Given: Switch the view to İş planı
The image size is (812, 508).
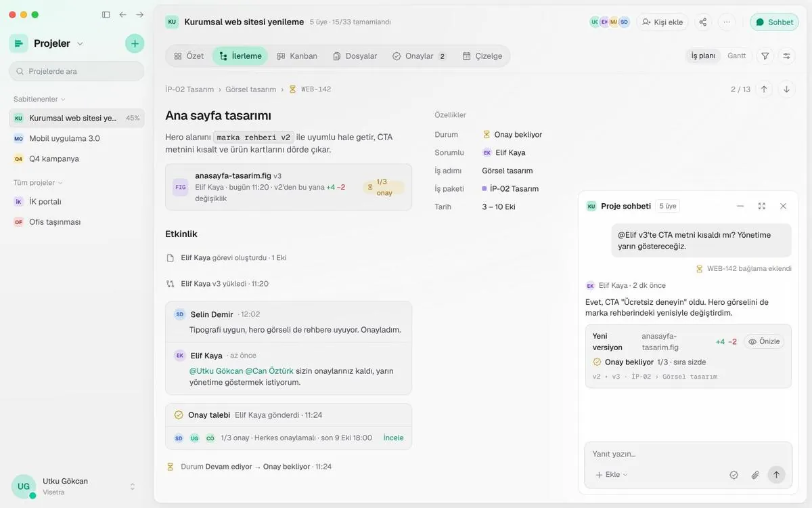Looking at the screenshot, I should pyautogui.click(x=703, y=56).
